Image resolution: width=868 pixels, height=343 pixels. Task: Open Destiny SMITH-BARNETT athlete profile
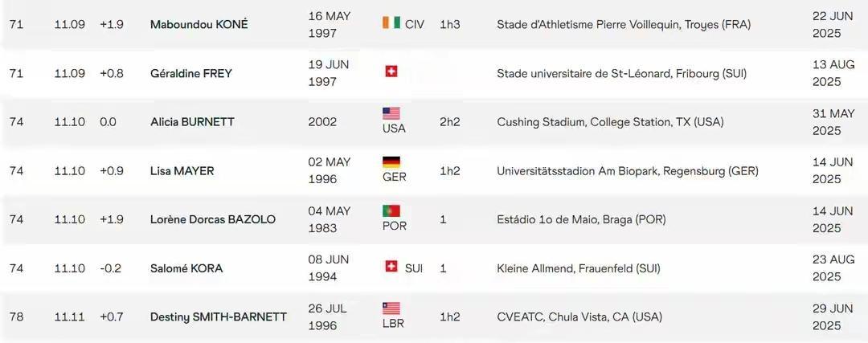(219, 317)
